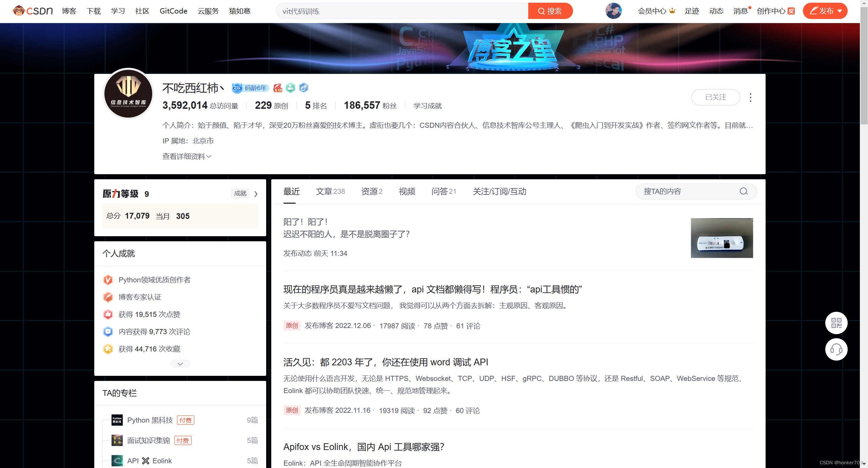The width and height of the screenshot is (868, 468).
Task: Toggle the 已关注 follow button
Action: [715, 97]
